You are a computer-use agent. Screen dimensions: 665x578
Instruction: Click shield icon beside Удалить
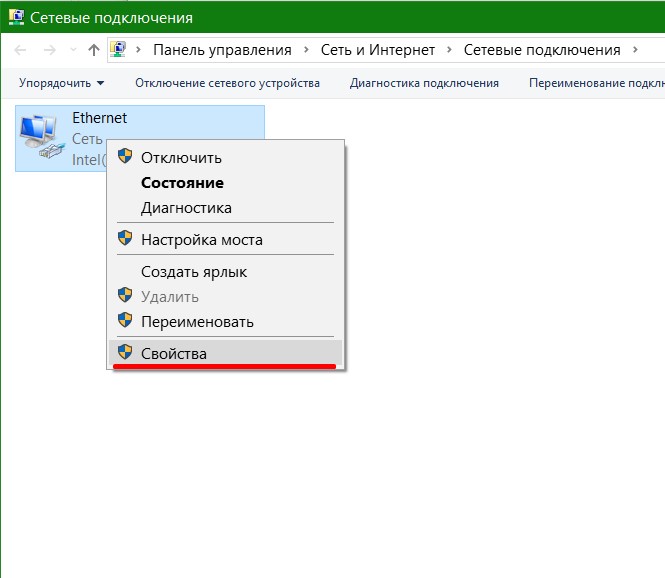(x=125, y=295)
